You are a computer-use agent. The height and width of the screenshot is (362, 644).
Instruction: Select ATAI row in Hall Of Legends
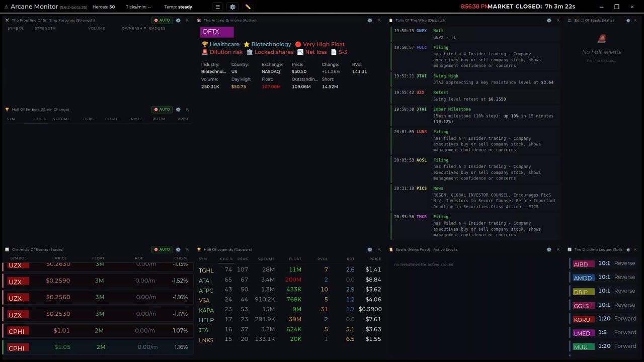tap(290, 280)
